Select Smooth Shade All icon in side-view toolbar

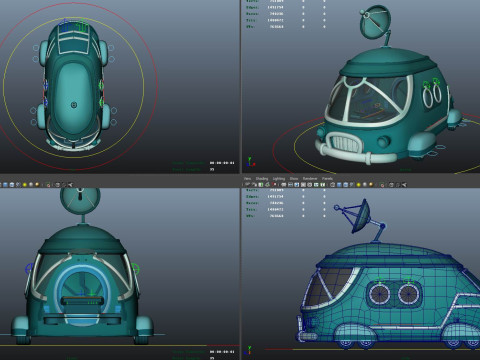[x=339, y=185]
